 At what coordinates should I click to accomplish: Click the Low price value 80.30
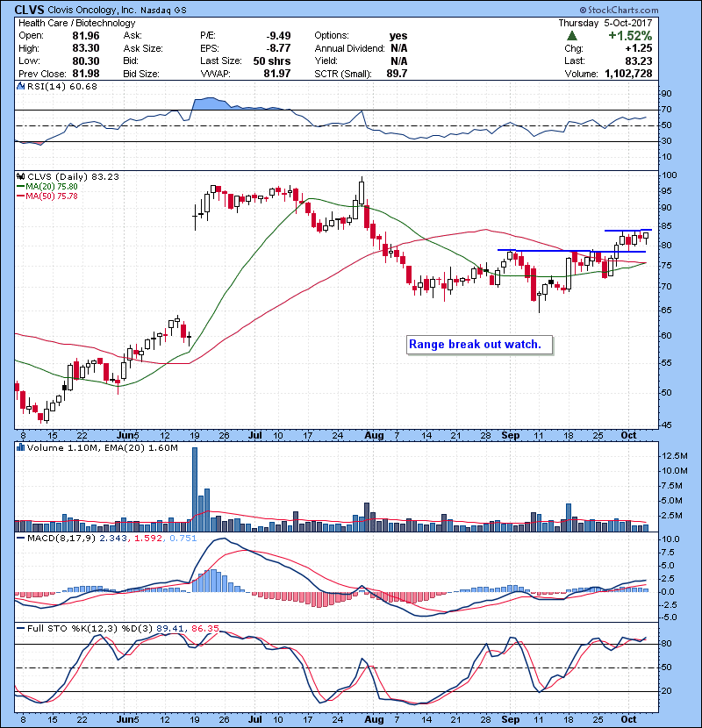[x=86, y=61]
